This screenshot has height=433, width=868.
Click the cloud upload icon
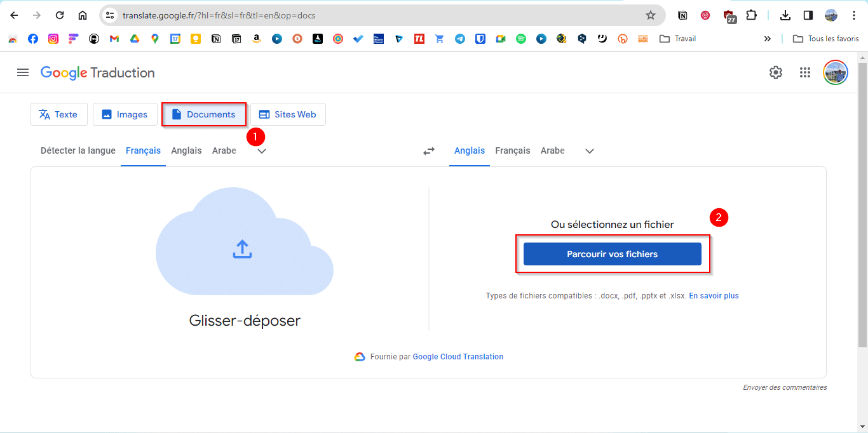242,250
